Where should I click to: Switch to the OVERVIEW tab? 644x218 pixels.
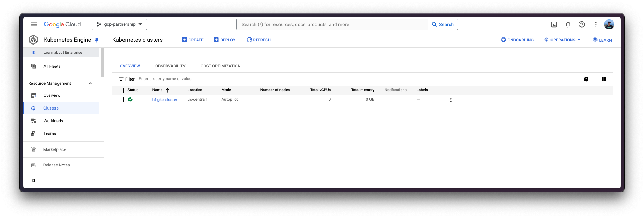[x=130, y=66]
